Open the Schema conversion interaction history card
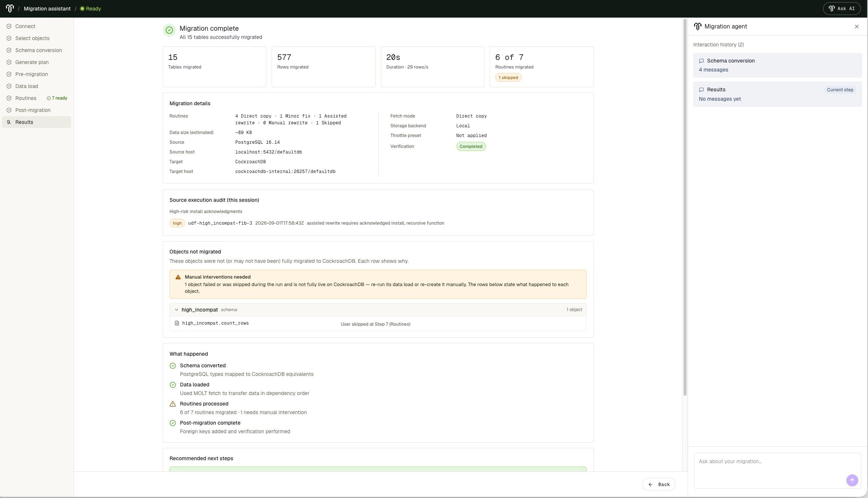 (777, 65)
